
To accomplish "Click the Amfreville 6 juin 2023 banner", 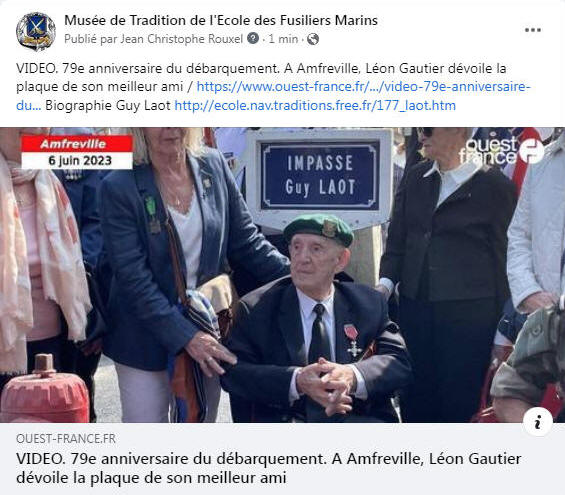I will (77, 152).
